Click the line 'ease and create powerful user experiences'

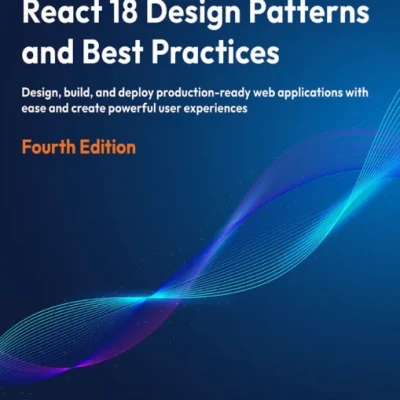(x=134, y=109)
